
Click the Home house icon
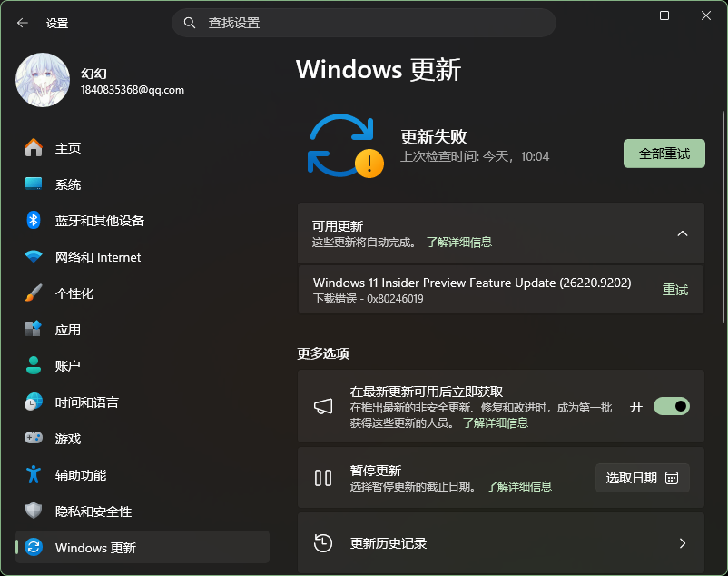tap(34, 148)
